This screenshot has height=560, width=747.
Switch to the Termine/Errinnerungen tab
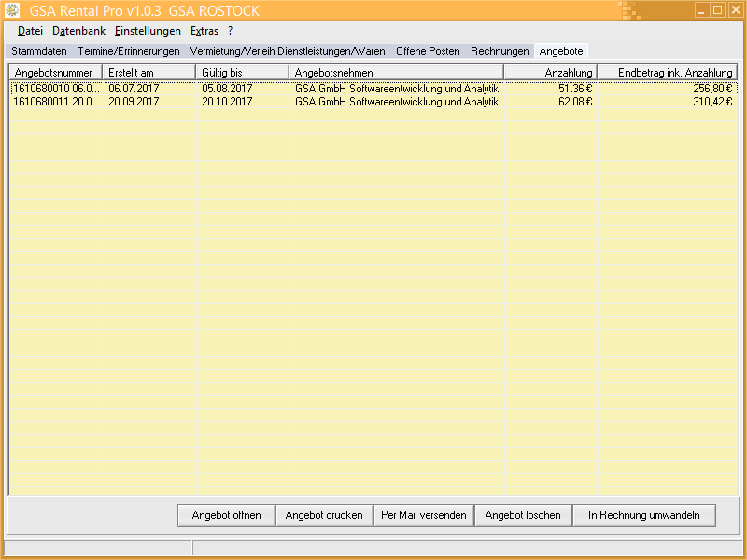[129, 51]
